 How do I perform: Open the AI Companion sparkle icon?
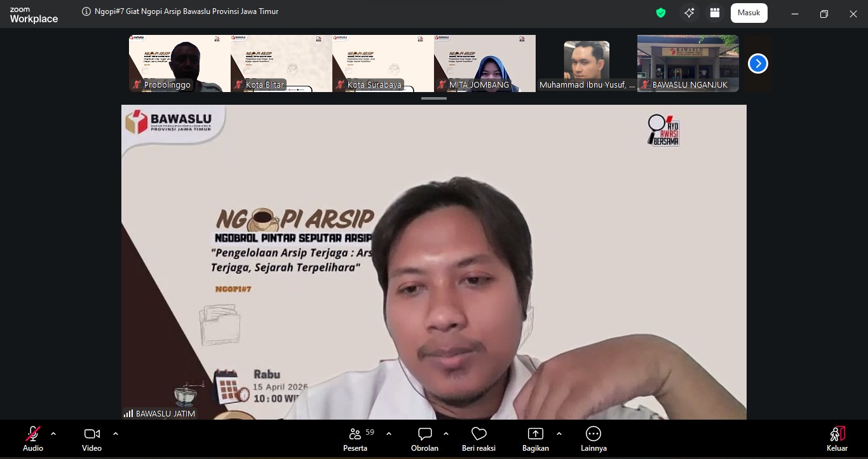[x=689, y=13]
